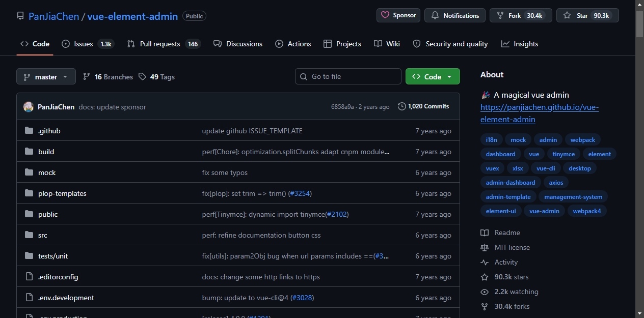Open the vue-element-admin repository link

point(132,16)
